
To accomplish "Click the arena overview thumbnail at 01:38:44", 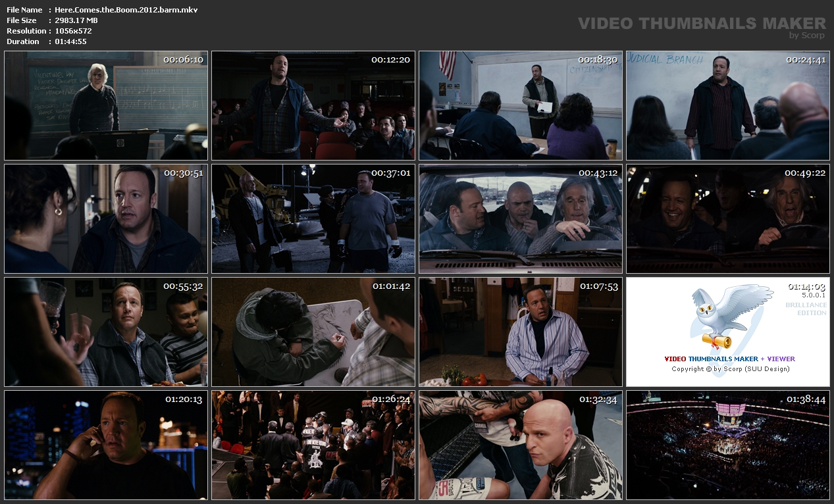I will click(728, 445).
